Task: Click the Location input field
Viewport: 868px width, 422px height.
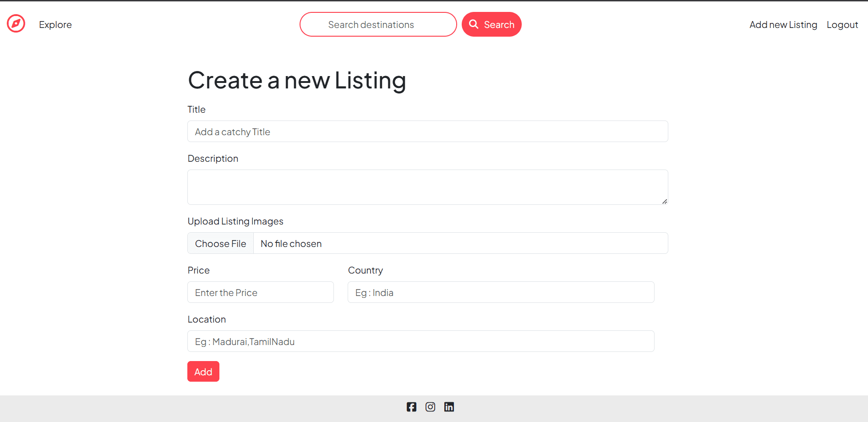Action: [421, 341]
